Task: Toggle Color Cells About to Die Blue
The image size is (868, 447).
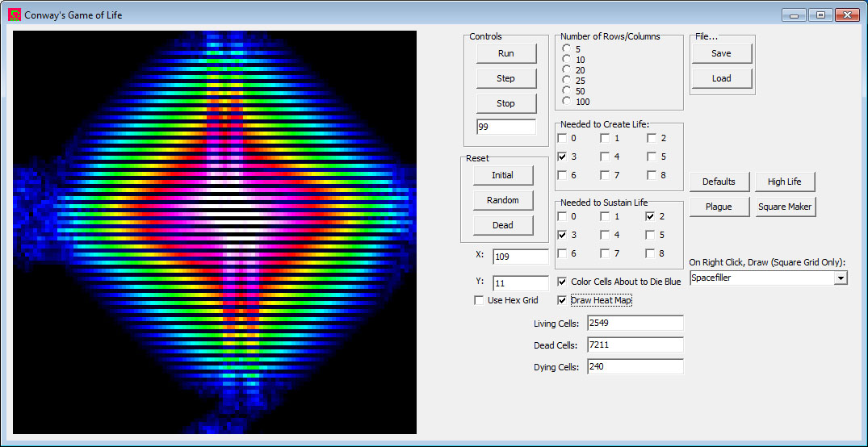Action: (562, 282)
